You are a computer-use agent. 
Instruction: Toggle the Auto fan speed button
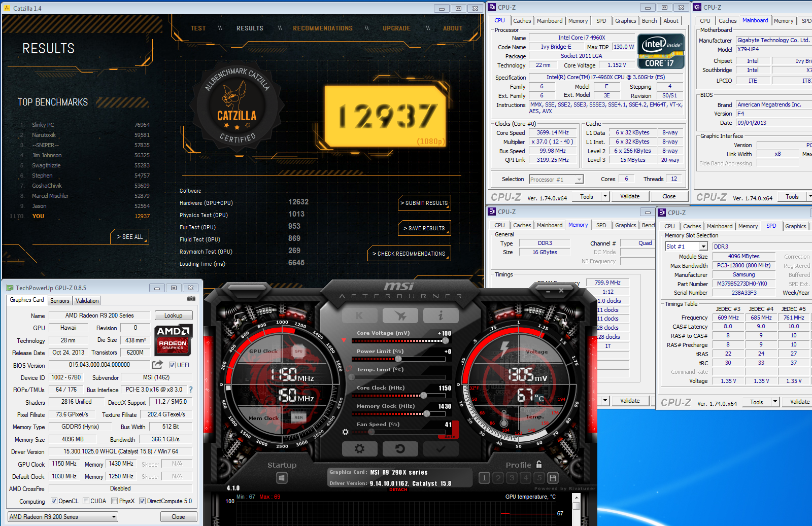pyautogui.click(x=450, y=437)
